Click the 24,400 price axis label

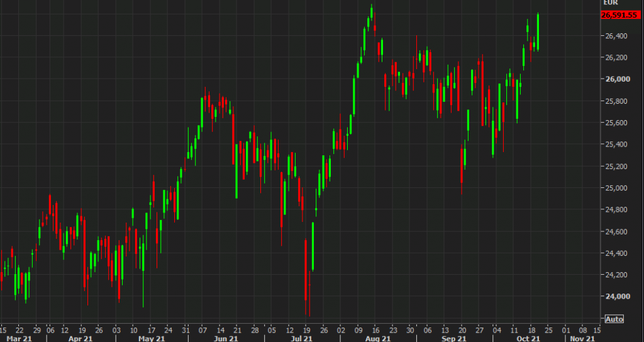(x=616, y=253)
